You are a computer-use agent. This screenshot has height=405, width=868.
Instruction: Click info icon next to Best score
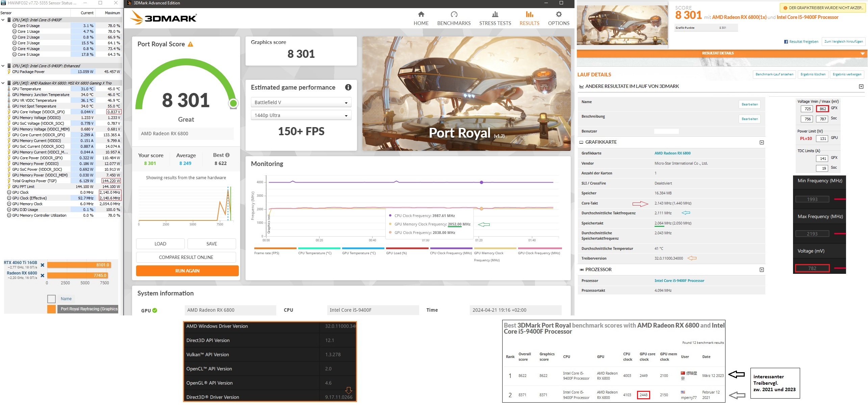pos(227,155)
